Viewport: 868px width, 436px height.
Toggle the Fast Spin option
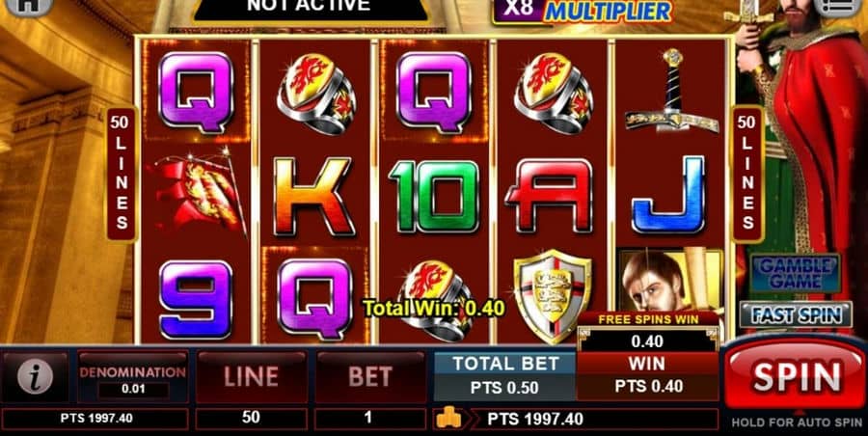tap(796, 314)
